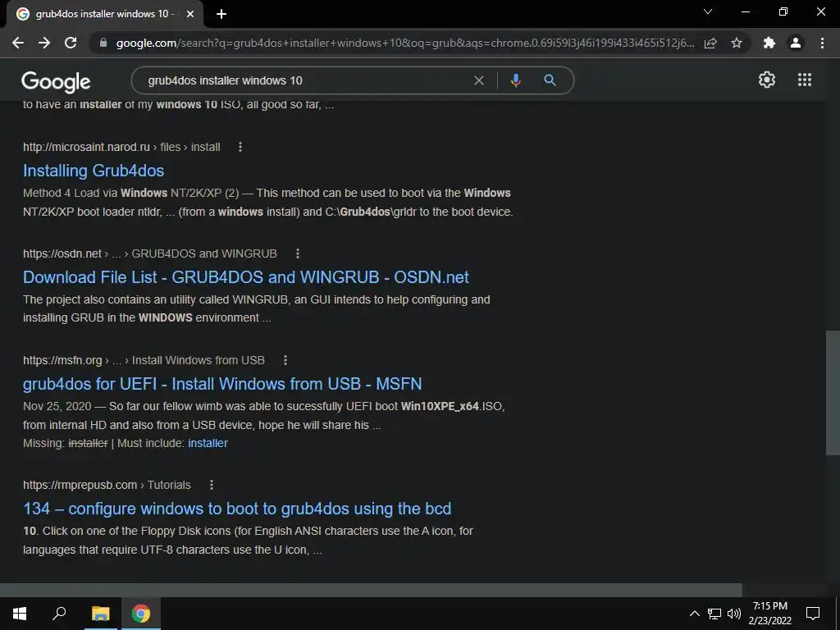Click the Chrome taskbar icon
Viewport: 840px width, 630px height.
(x=141, y=614)
